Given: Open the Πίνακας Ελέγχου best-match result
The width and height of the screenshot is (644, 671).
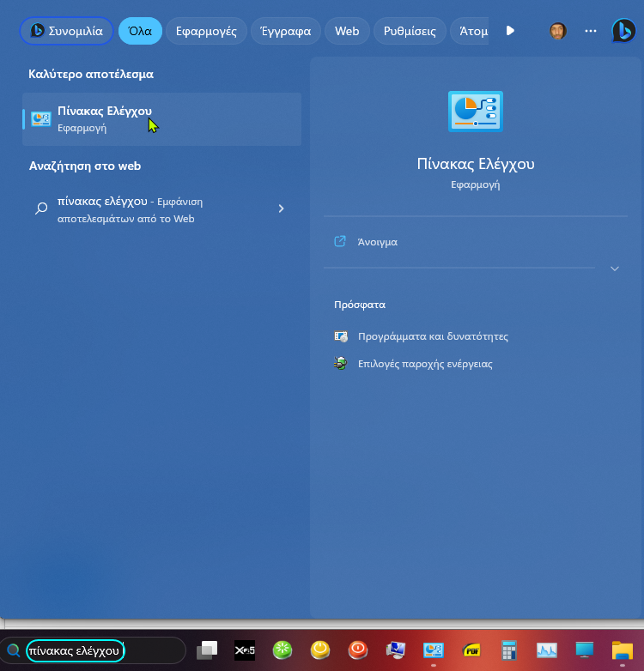Looking at the screenshot, I should [161, 119].
